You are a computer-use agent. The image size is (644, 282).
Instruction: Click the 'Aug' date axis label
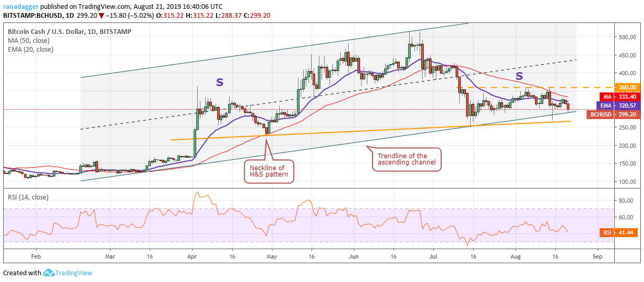coord(516,257)
